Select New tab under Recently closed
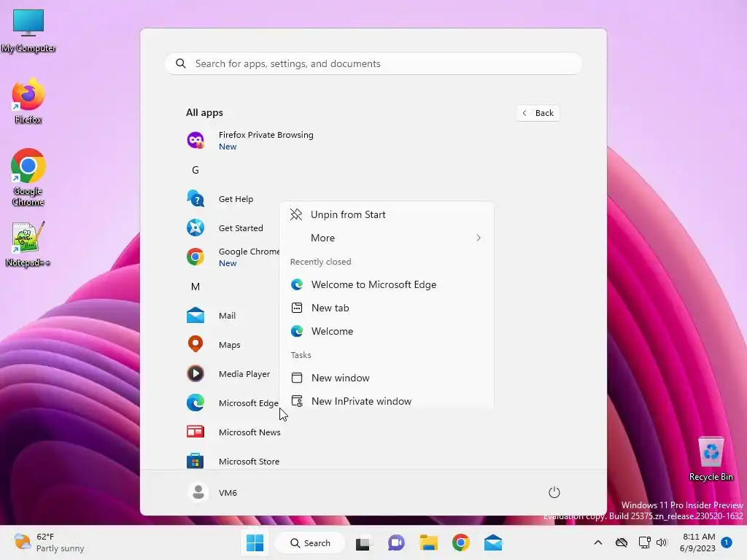 tap(387, 308)
